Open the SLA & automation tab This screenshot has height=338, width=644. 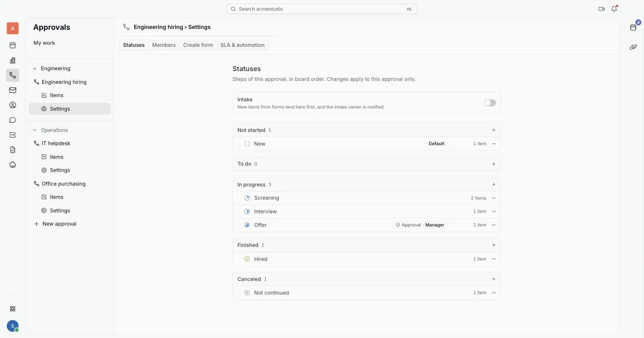242,45
